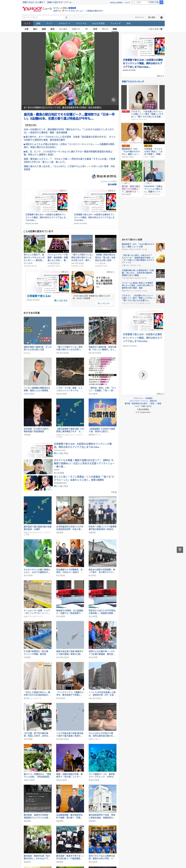This screenshot has width=186, height=868.
Task: Click the 新規取得 link
Action: (72, 8)
